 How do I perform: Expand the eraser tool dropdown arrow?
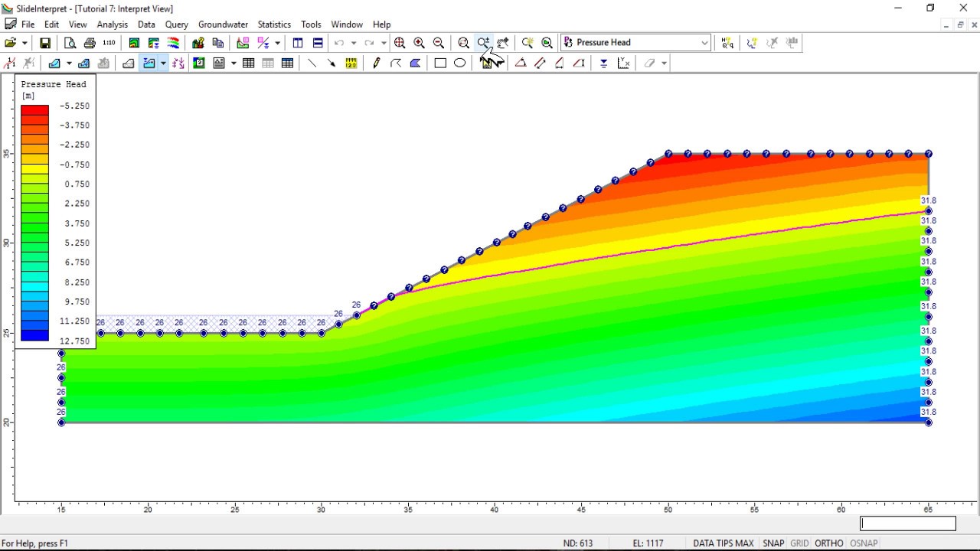tap(664, 64)
